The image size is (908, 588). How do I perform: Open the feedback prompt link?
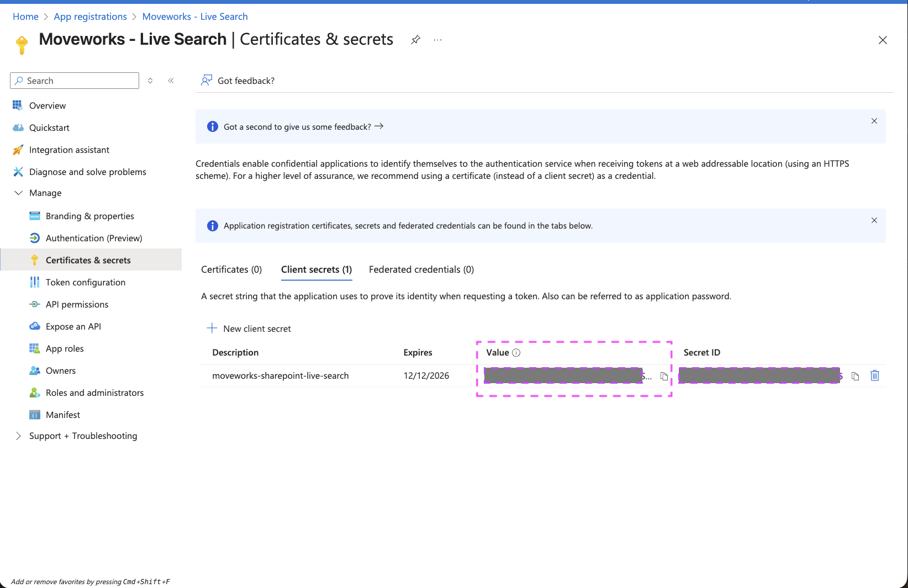coord(303,126)
